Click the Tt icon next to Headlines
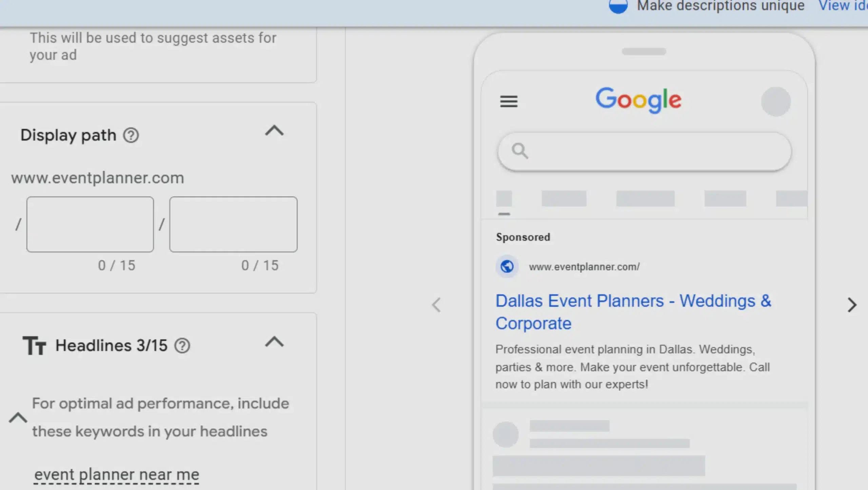Screen dimensions: 868x490 tap(35, 345)
